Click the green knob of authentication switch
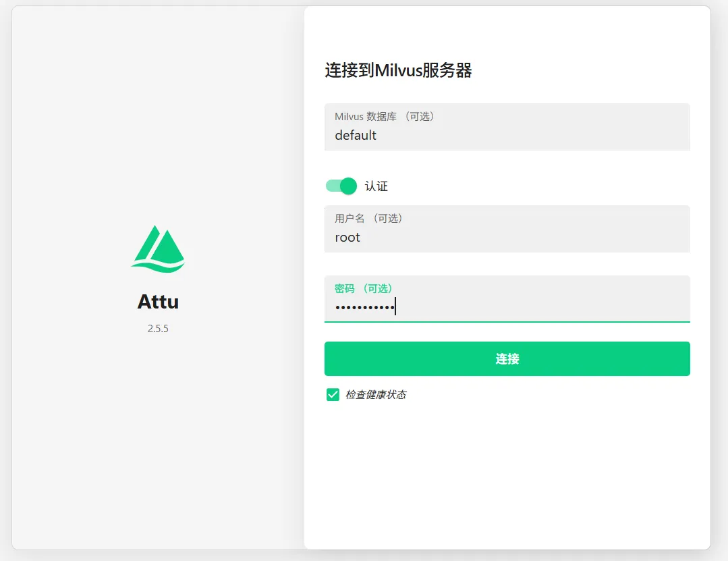Image resolution: width=728 pixels, height=561 pixels. [x=349, y=186]
